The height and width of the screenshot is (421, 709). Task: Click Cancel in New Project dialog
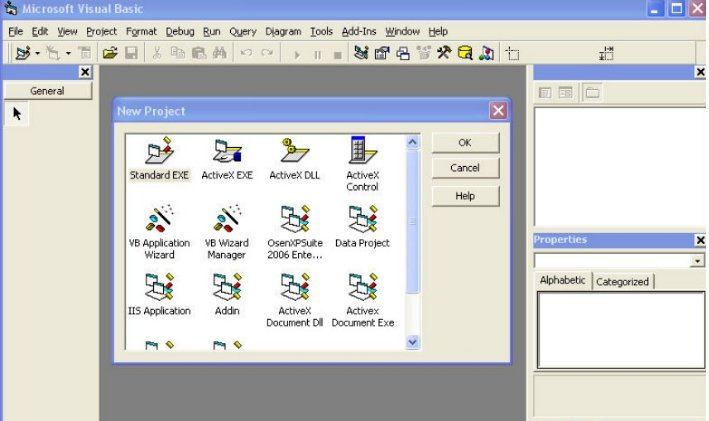(x=465, y=168)
